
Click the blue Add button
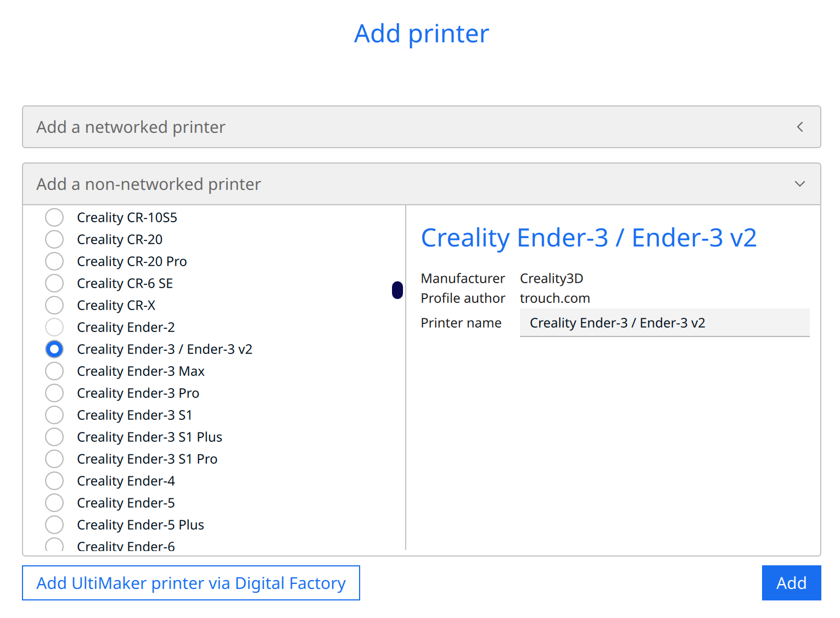[791, 583]
